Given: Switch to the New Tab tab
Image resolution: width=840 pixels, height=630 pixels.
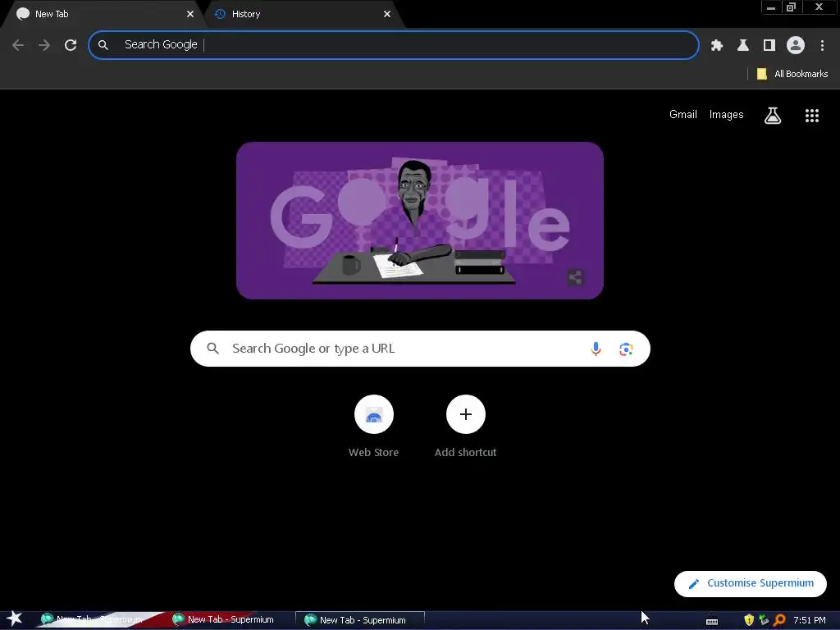Looking at the screenshot, I should click(103, 14).
